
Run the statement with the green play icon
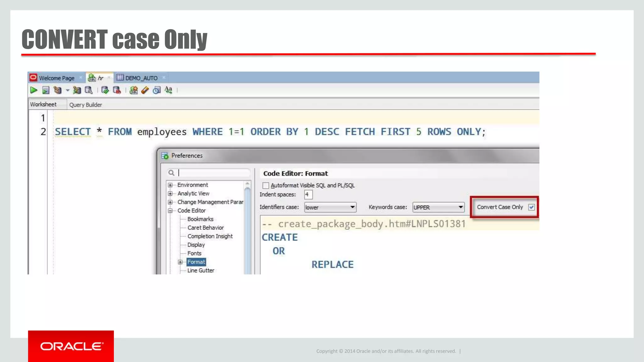(34, 90)
